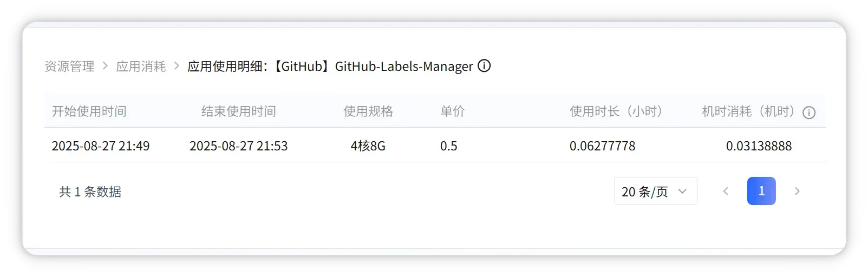Open the 20 条/页 page size dropdown
The height and width of the screenshot is (277, 868).
pos(655,191)
